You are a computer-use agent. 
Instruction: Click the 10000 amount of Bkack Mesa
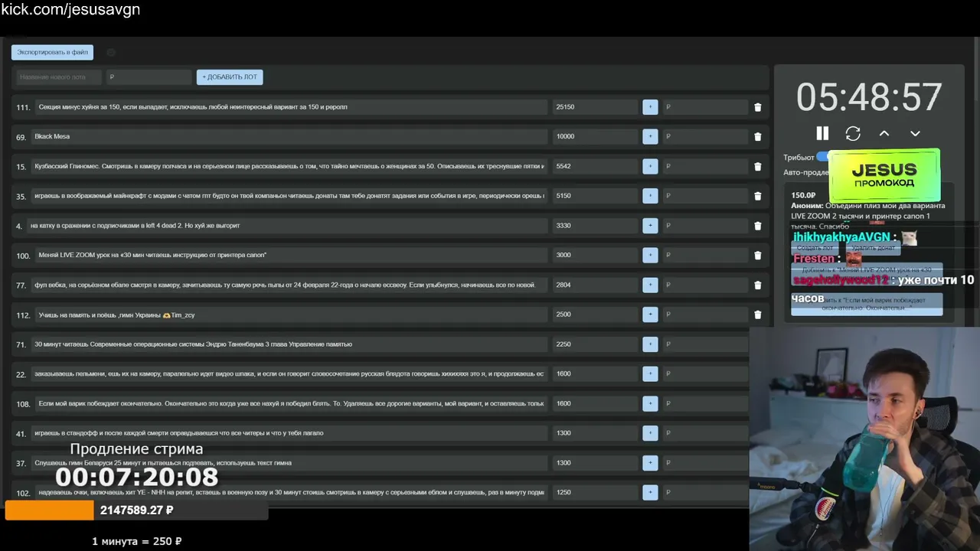(595, 136)
